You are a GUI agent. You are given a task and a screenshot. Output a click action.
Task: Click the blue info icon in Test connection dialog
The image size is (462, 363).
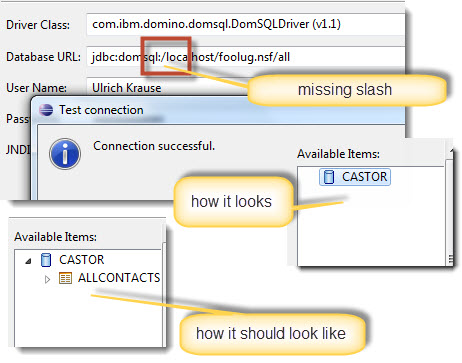pyautogui.click(x=65, y=154)
